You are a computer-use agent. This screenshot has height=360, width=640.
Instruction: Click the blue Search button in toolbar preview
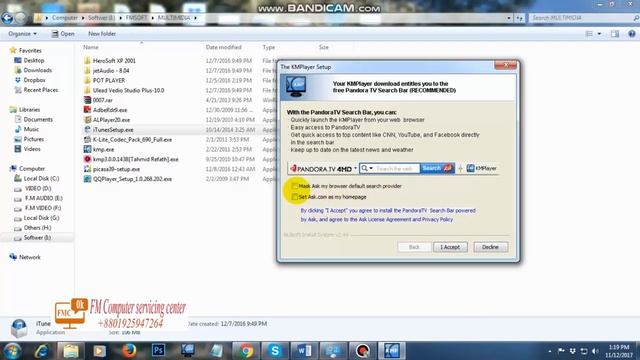436,168
